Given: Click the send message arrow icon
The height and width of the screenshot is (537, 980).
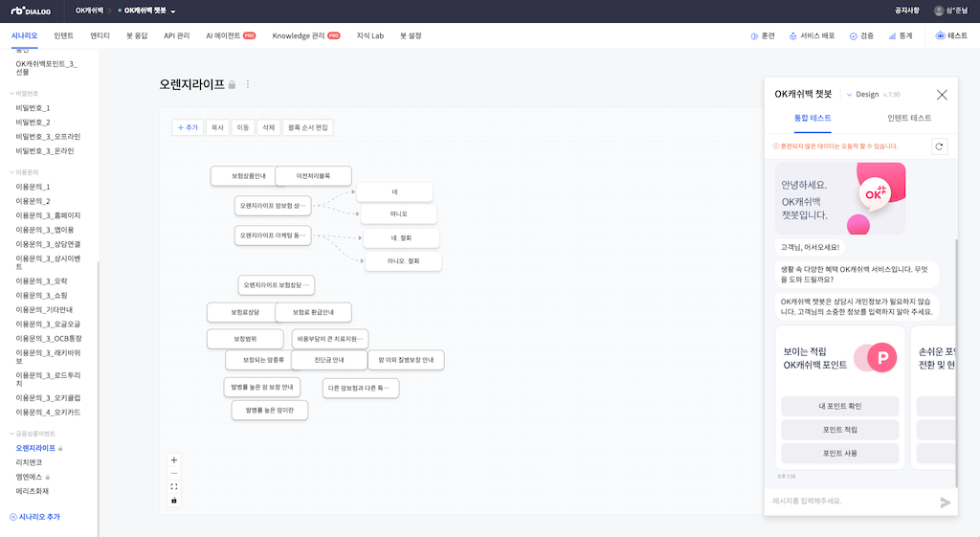Looking at the screenshot, I should [x=946, y=502].
